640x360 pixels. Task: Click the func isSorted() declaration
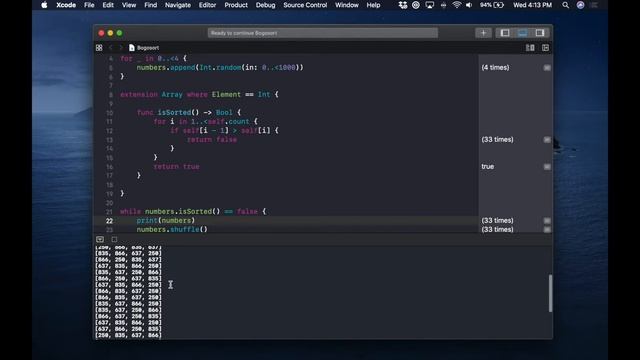tap(189, 112)
